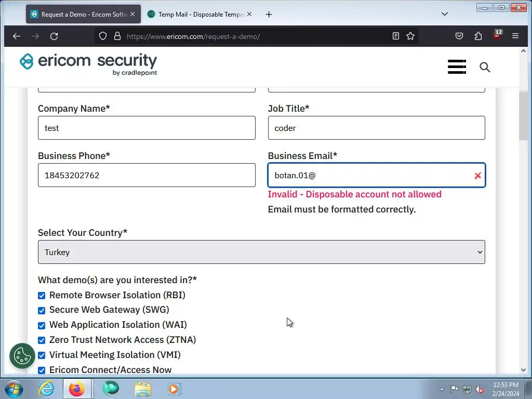Expand the Select Your Country dropdown

click(x=261, y=252)
